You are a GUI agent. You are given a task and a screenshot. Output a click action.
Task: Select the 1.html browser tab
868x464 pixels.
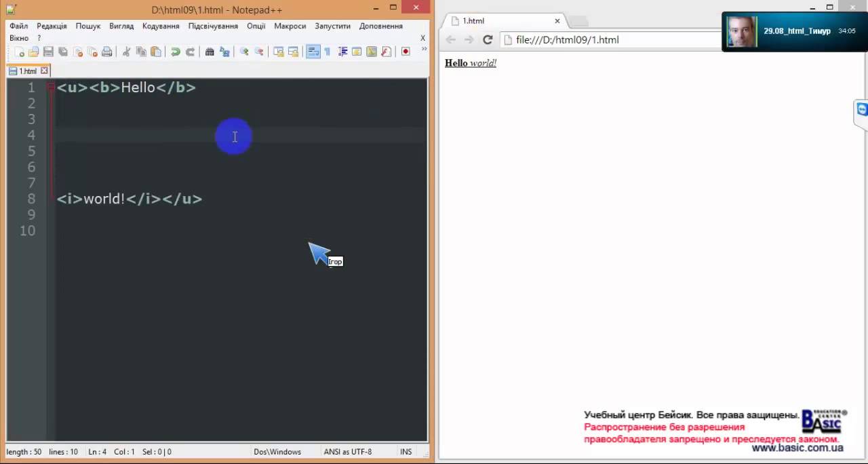click(505, 21)
